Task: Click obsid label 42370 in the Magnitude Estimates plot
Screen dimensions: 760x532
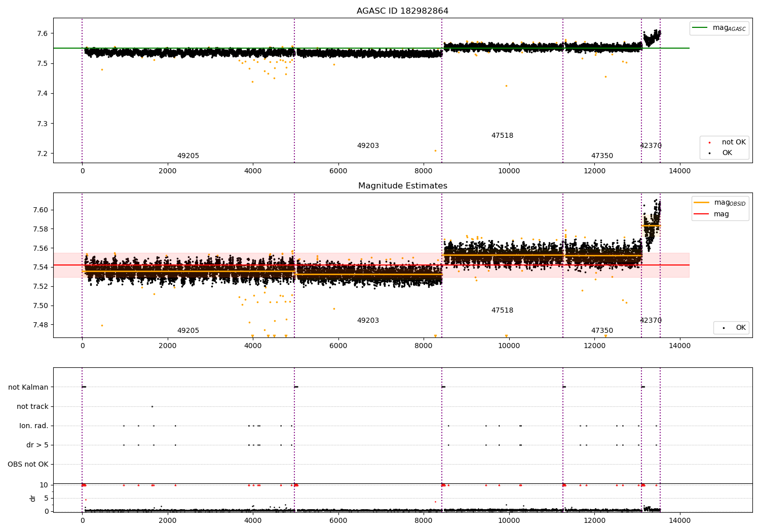Action: pos(651,321)
